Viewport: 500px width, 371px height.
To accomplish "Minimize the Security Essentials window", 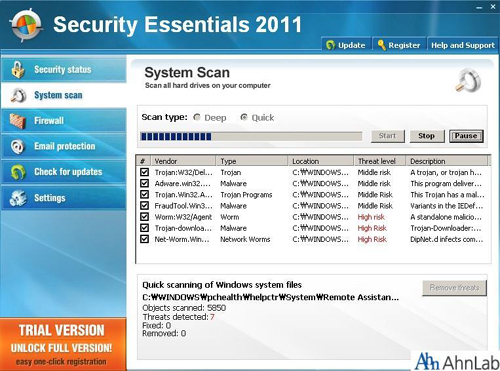I will [x=479, y=7].
